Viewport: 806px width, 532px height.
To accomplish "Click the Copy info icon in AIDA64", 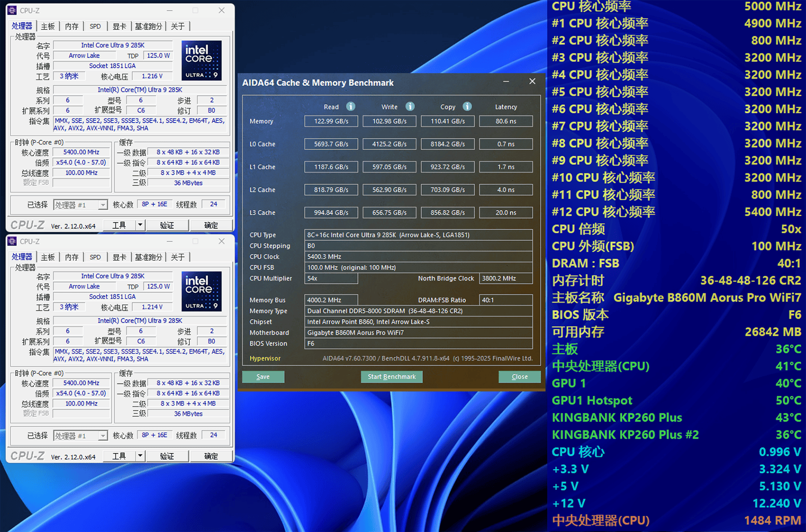I will (x=467, y=106).
